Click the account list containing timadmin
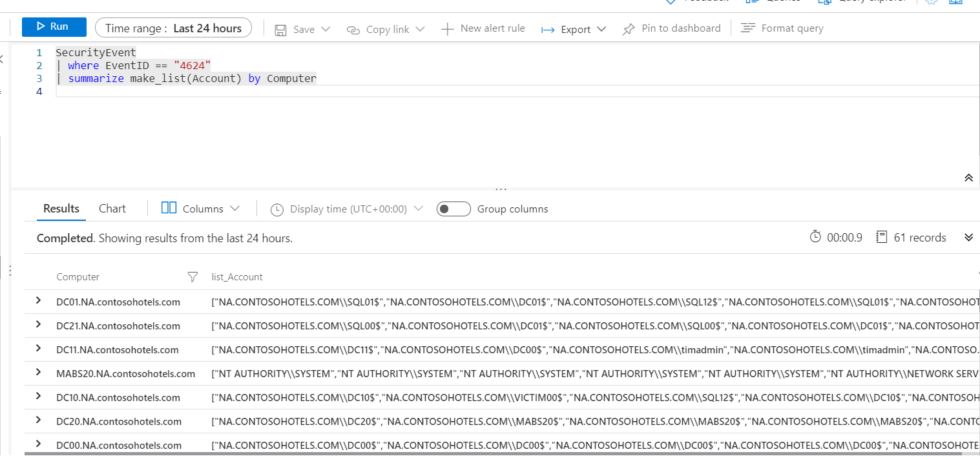This screenshot has width=980, height=465. (595, 349)
